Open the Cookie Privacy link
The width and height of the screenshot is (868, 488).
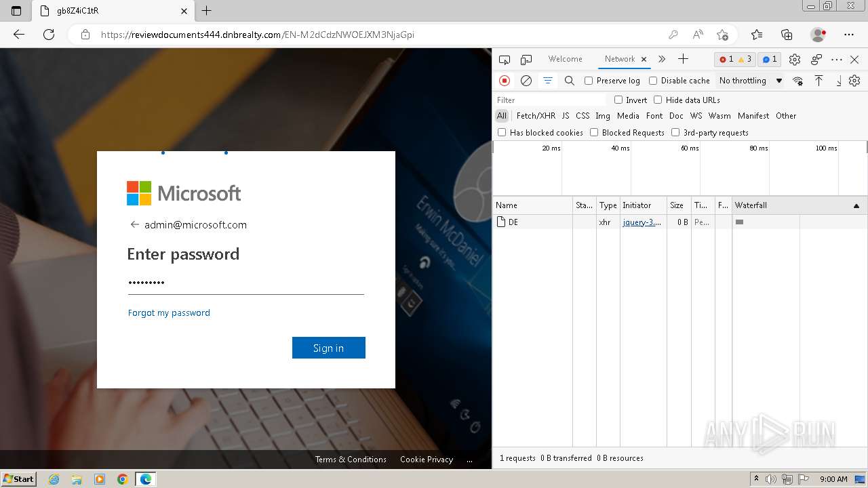coord(427,460)
